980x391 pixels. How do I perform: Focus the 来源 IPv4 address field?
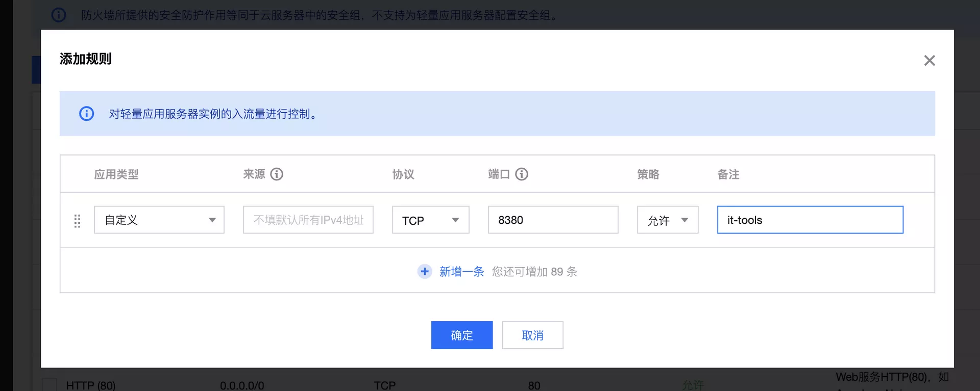pyautogui.click(x=308, y=220)
